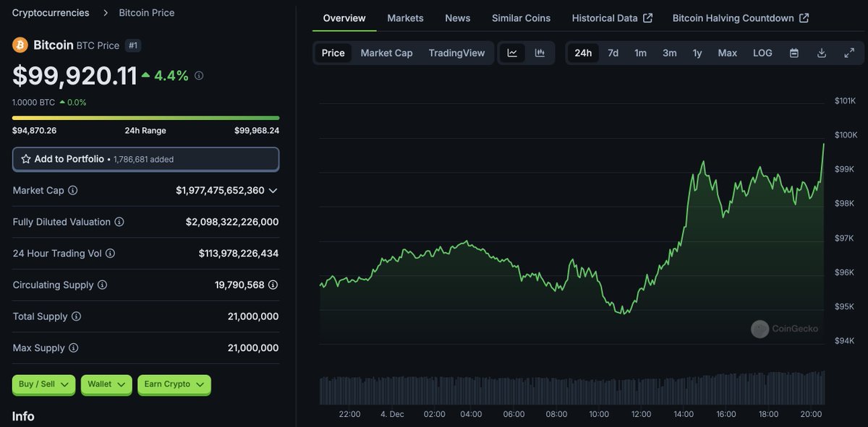The width and height of the screenshot is (868, 427).
Task: Open the Buy / Sell dropdown
Action: coord(43,384)
